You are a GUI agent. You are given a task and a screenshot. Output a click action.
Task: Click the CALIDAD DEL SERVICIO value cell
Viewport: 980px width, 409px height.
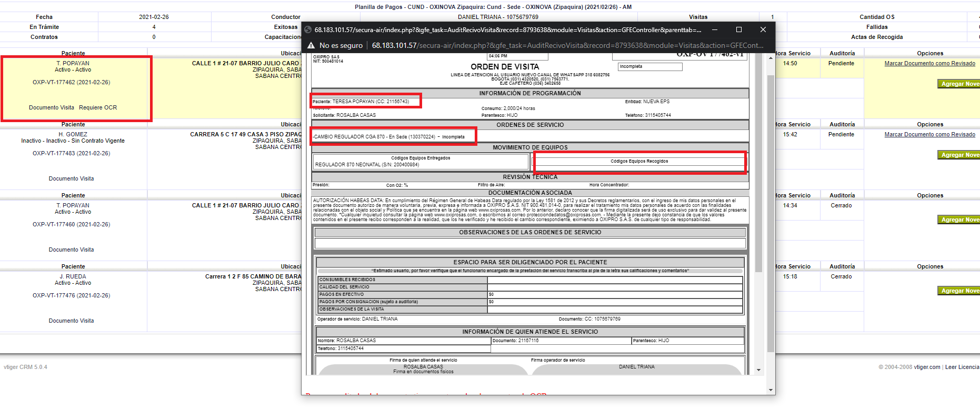pos(615,287)
